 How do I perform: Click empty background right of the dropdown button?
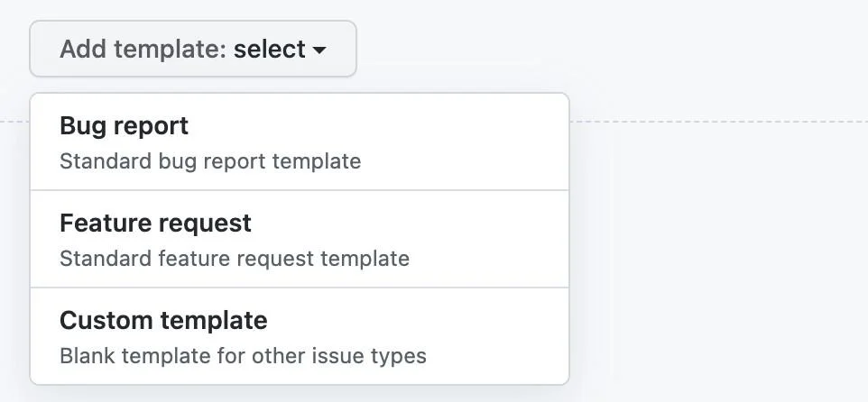tap(609, 49)
